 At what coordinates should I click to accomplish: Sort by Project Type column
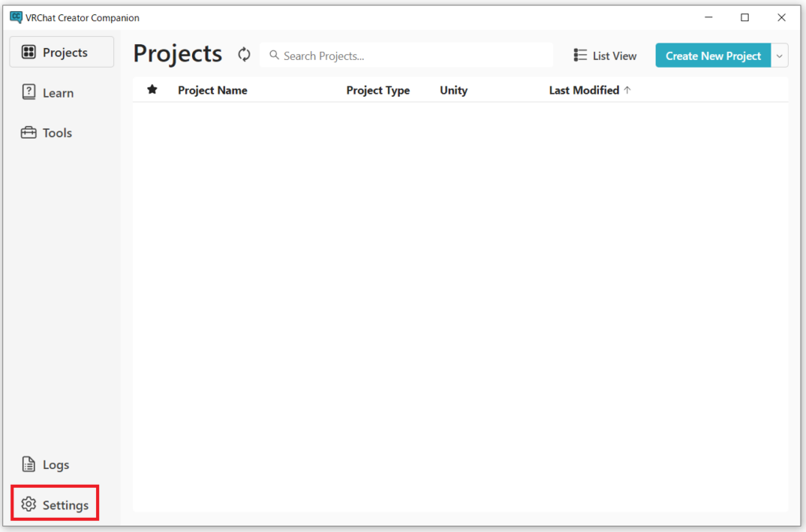378,90
